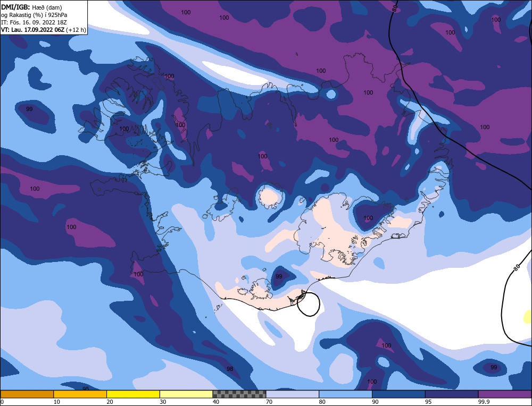The image size is (532, 406).
Task: Click the legend tick value 10
Action: tap(57, 402)
